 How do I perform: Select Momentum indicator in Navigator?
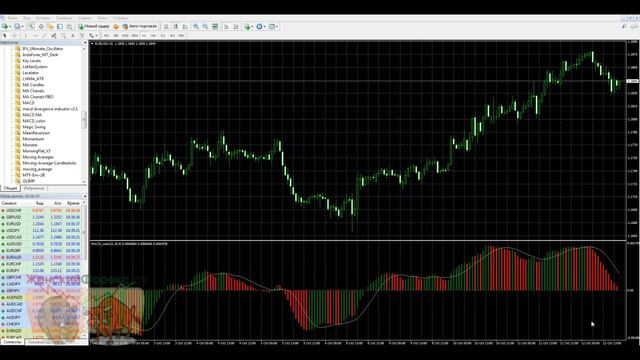[33, 139]
